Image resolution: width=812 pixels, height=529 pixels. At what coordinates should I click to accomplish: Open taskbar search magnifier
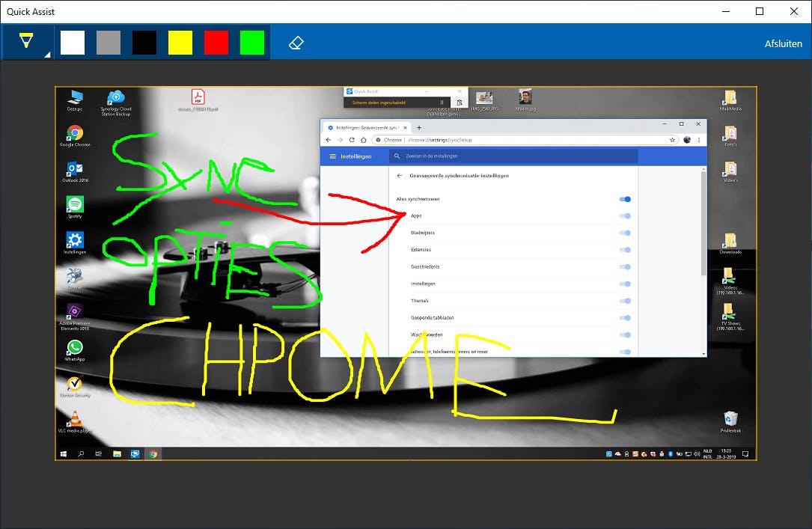(81, 454)
